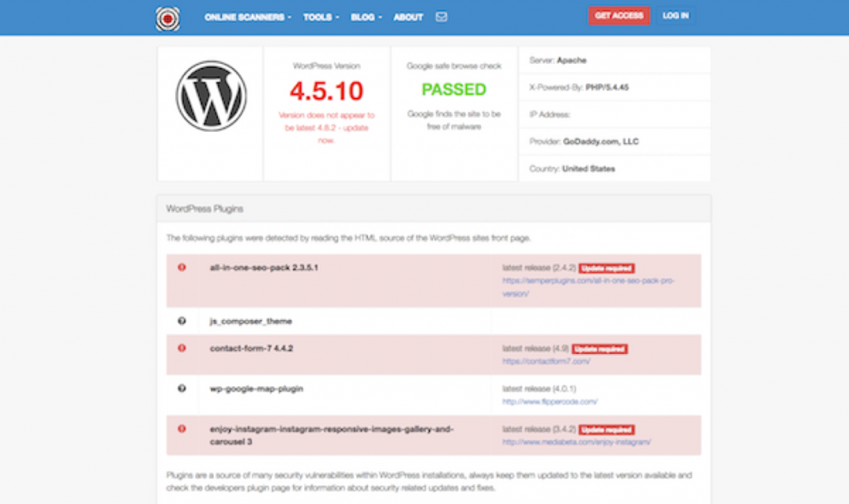849x504 pixels.
Task: Expand the Tools dropdown menu
Action: point(321,17)
